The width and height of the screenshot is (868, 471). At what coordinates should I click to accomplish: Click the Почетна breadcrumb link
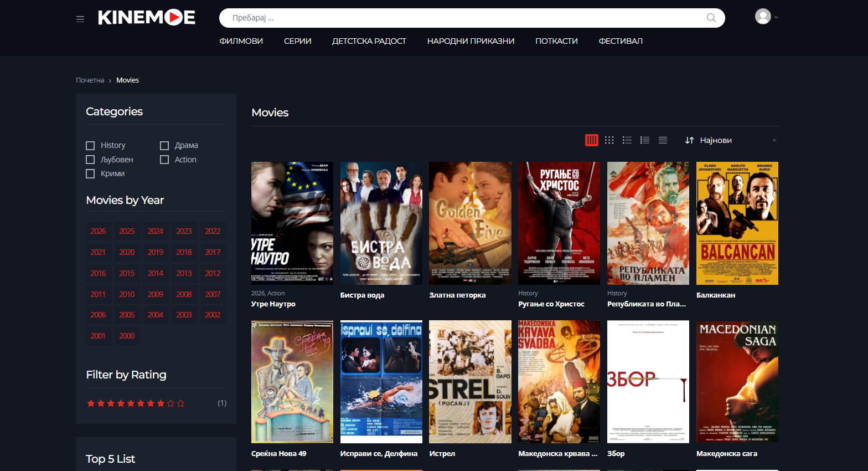pos(90,80)
